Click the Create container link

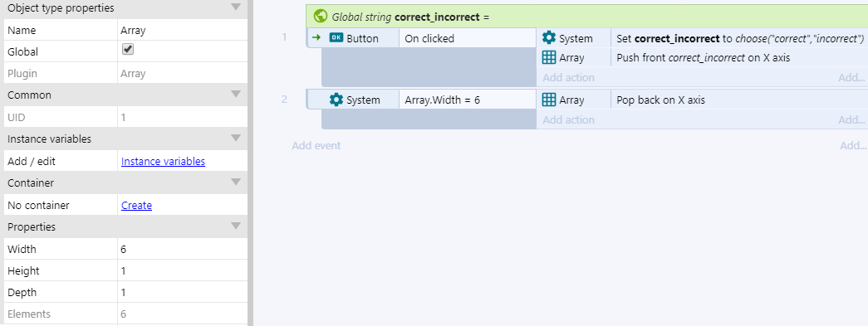tap(137, 205)
